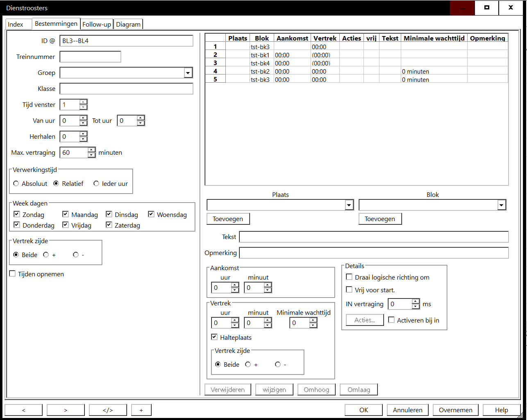The image size is (527, 420).
Task: Click the next record '>' button
Action: [66, 410]
